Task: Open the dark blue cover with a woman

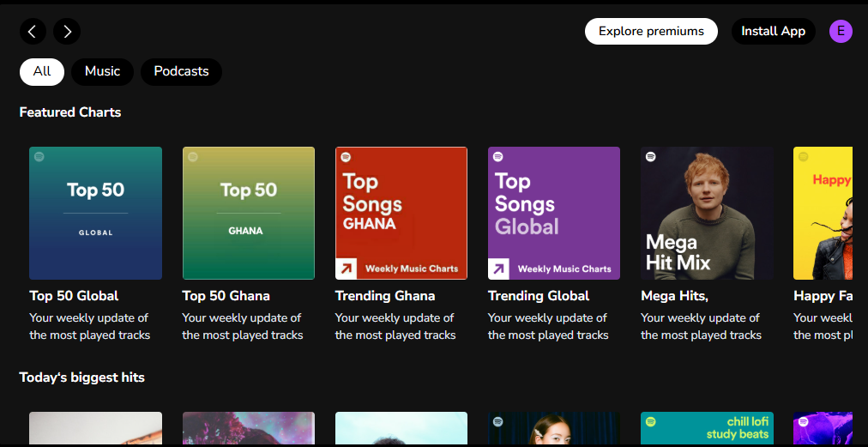Action: point(554,428)
